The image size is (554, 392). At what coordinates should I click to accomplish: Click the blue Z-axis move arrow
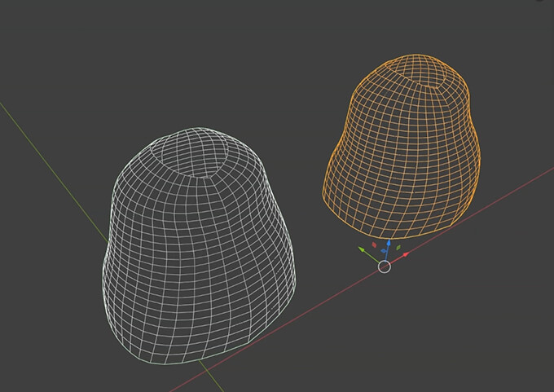point(389,243)
